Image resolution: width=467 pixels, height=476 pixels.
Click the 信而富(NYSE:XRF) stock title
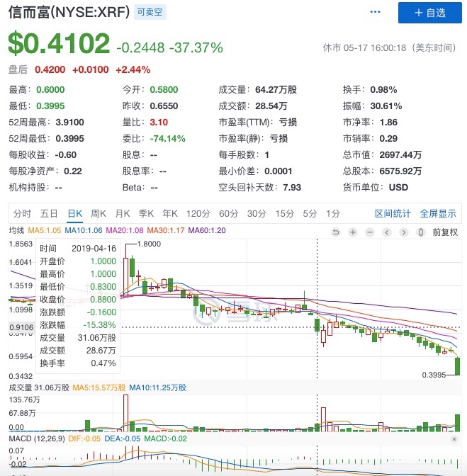point(69,13)
